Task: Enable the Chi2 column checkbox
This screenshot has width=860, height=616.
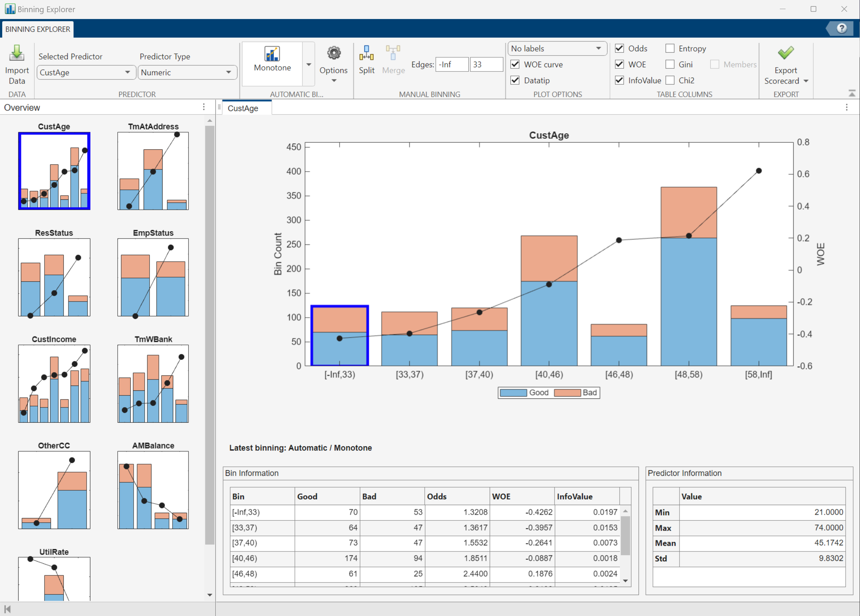Action: click(670, 80)
